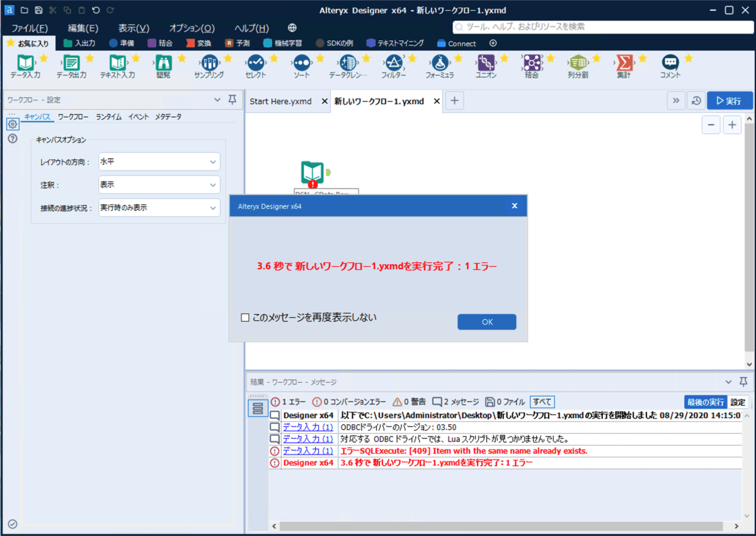Open the 編集(E) menu
The width and height of the screenshot is (756, 536).
(x=83, y=28)
